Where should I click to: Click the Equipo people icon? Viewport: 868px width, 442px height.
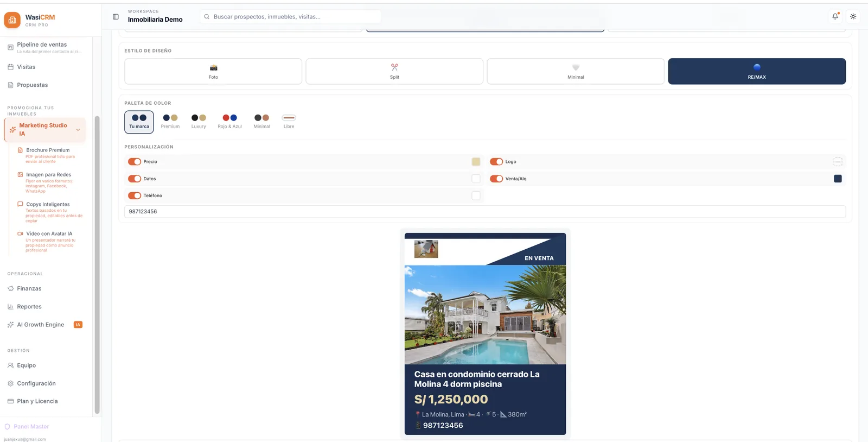pos(10,365)
